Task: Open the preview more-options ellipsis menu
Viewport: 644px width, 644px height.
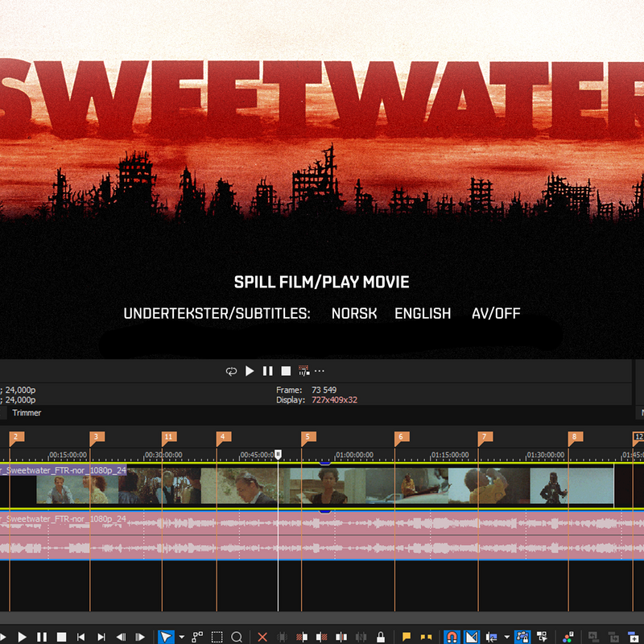Action: pyautogui.click(x=319, y=371)
